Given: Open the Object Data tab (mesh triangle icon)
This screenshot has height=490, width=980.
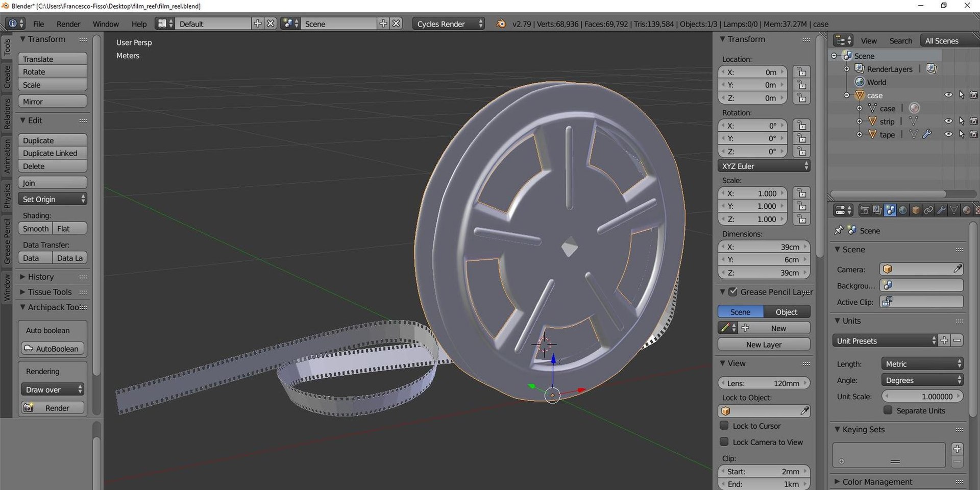Looking at the screenshot, I should click(953, 210).
